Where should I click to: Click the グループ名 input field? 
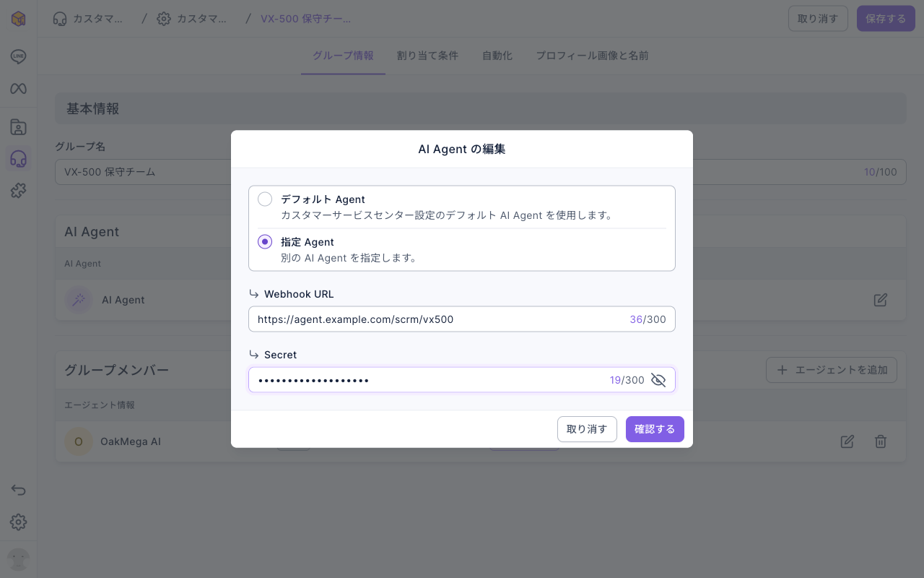click(481, 172)
